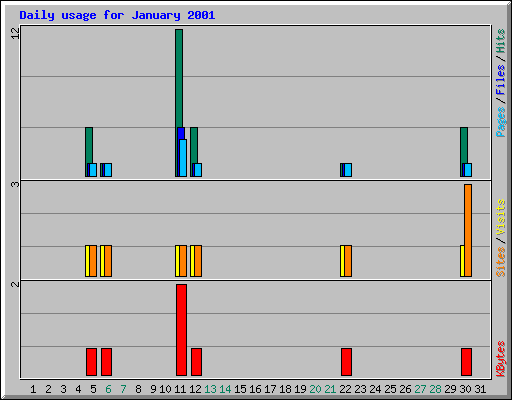Viewport: 512px width, 400px height.
Task: Click the red KBytes bar for day 12
Action: point(196,362)
